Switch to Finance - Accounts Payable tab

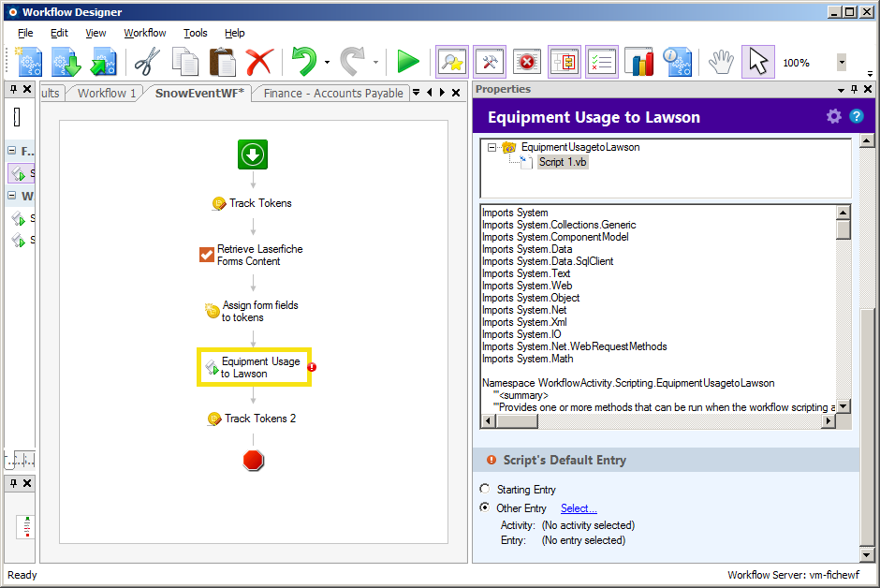[333, 93]
